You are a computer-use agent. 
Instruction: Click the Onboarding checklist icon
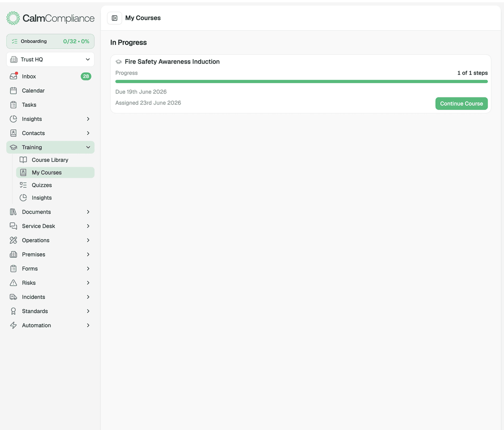click(x=14, y=41)
